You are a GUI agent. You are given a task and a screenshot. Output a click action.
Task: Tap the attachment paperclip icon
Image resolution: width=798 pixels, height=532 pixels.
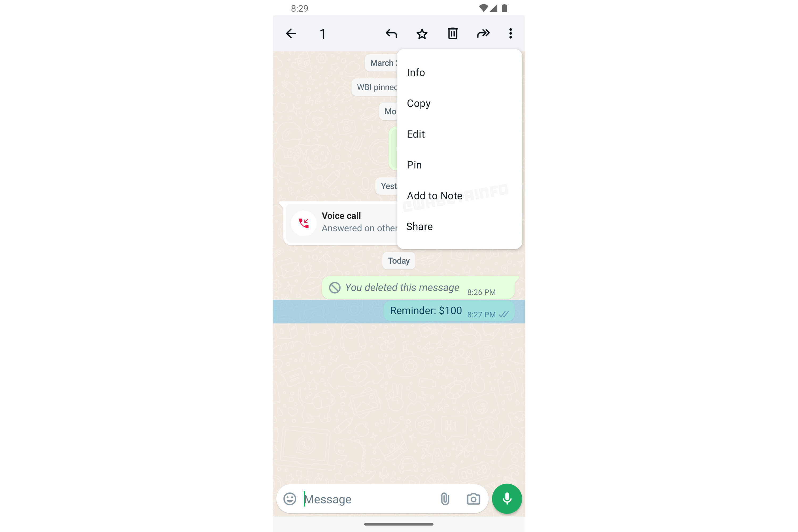pos(445,499)
